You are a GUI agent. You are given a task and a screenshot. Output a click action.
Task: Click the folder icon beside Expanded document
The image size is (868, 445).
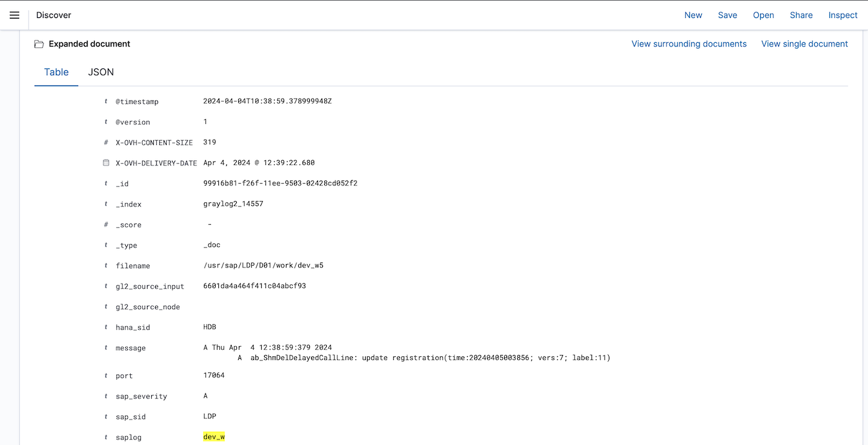[x=38, y=43]
